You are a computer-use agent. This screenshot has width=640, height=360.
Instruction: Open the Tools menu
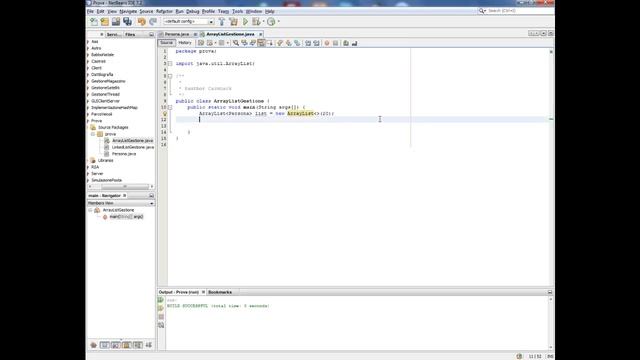tap(237, 11)
